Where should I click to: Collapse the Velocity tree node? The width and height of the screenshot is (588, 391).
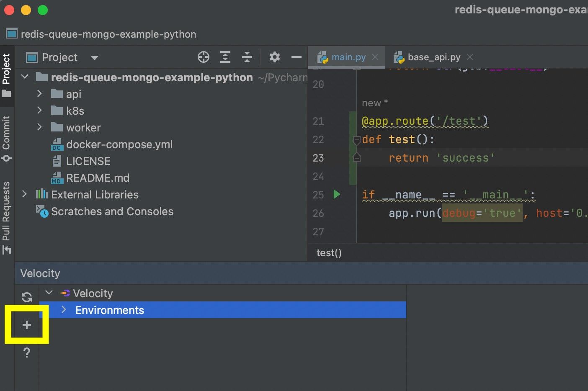tap(49, 293)
